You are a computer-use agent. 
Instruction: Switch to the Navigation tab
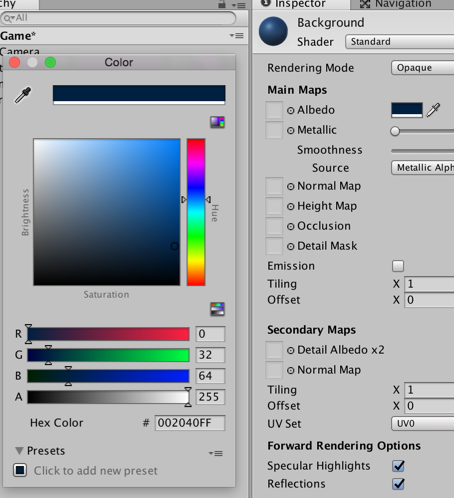click(396, 4)
